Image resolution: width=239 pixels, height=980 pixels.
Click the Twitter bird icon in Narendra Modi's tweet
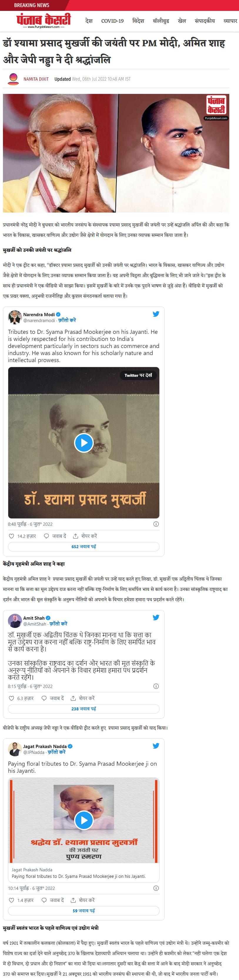click(x=156, y=314)
